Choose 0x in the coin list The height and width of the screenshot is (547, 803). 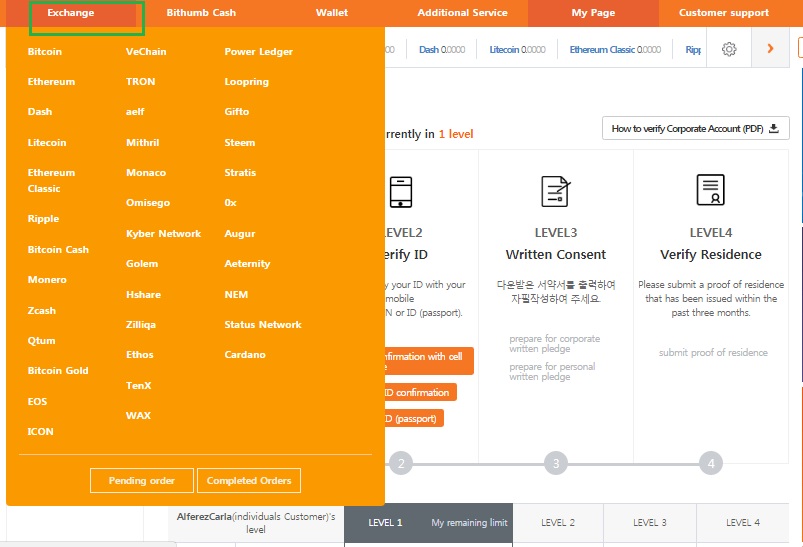click(x=230, y=203)
